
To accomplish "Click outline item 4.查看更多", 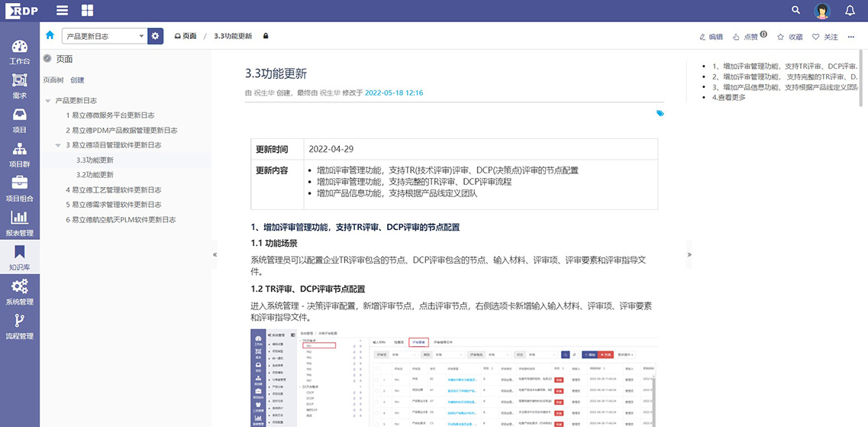I will click(x=729, y=98).
